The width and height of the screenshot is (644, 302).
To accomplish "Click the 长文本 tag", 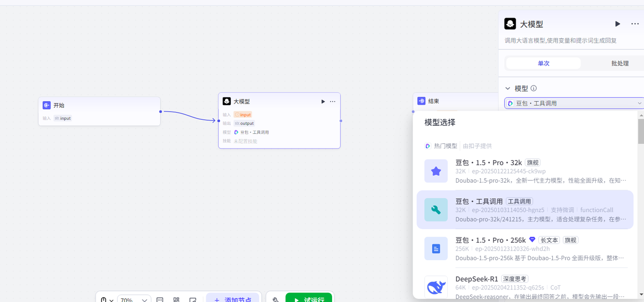I will [x=549, y=240].
